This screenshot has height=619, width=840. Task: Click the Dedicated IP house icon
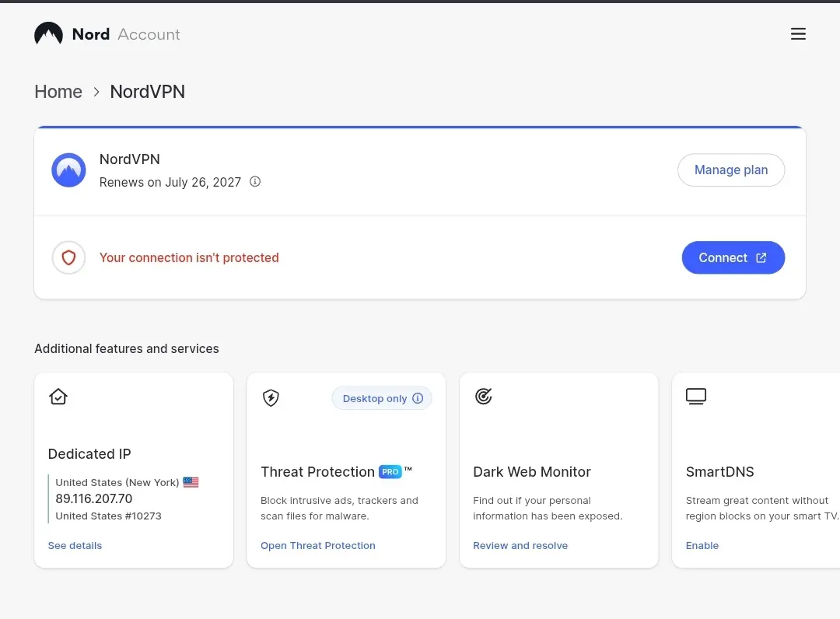pyautogui.click(x=58, y=397)
